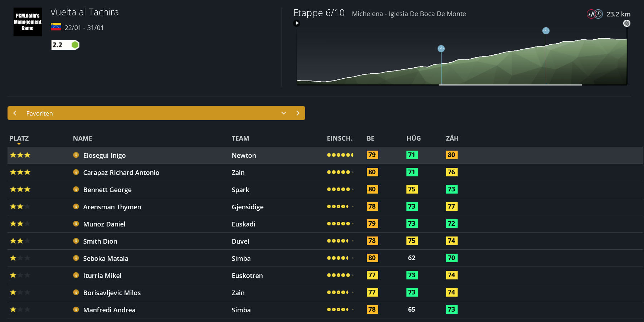
Task: Click the mountain time trial stage type icon
Action: click(x=595, y=14)
